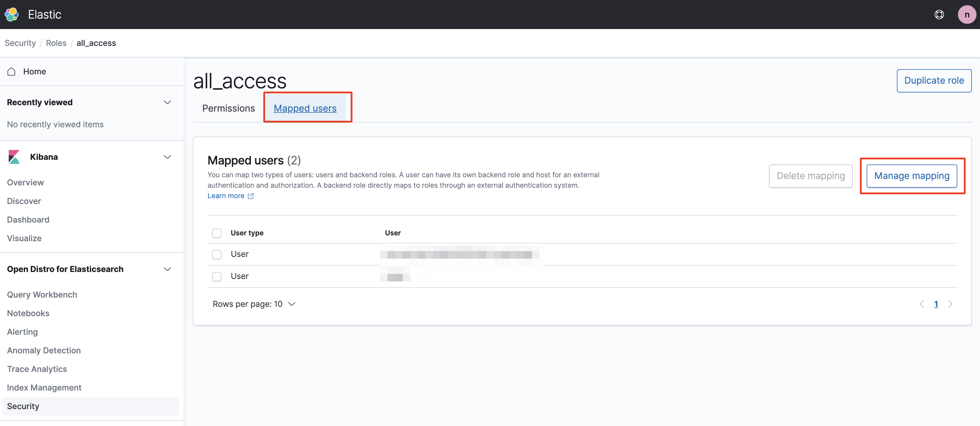This screenshot has height=426, width=980.
Task: Collapse the Recently viewed section
Action: pyautogui.click(x=167, y=102)
